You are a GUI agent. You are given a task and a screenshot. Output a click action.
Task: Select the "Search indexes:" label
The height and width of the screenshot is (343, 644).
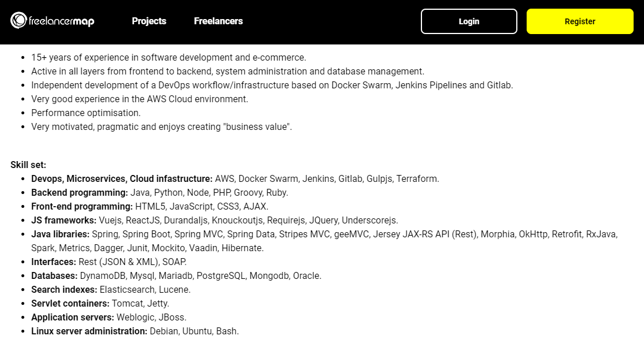coord(64,290)
